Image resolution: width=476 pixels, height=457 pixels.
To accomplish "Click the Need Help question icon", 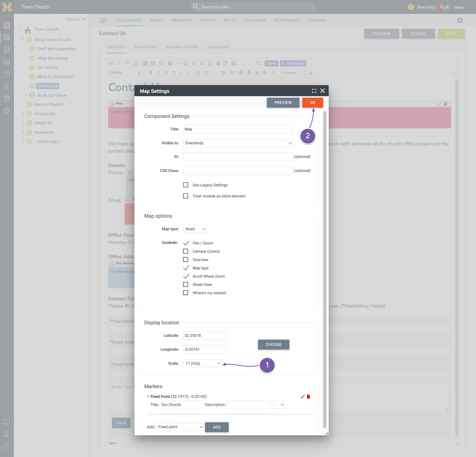I will tap(411, 7).
